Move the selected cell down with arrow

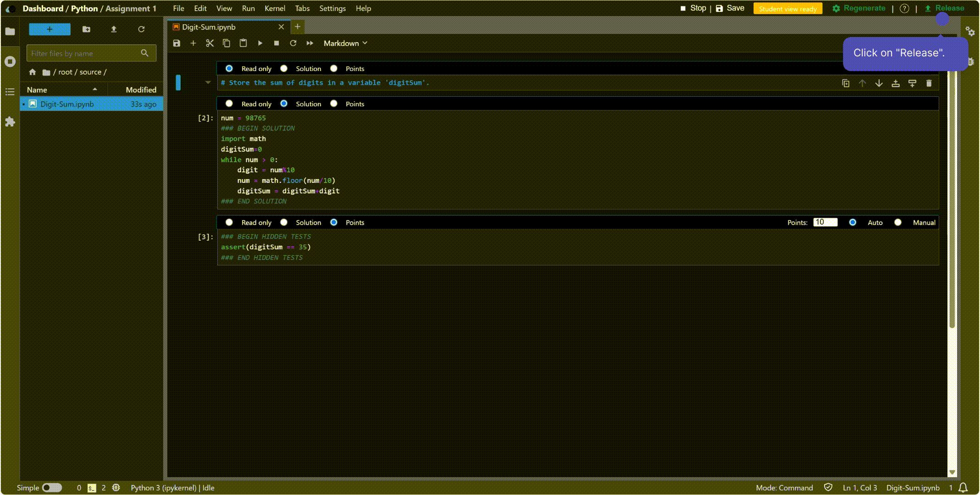click(x=879, y=83)
